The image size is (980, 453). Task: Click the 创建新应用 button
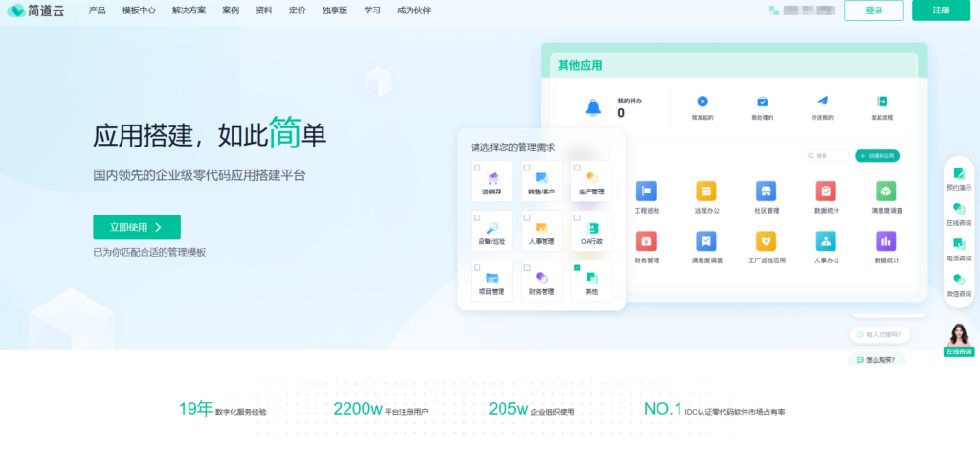(878, 155)
